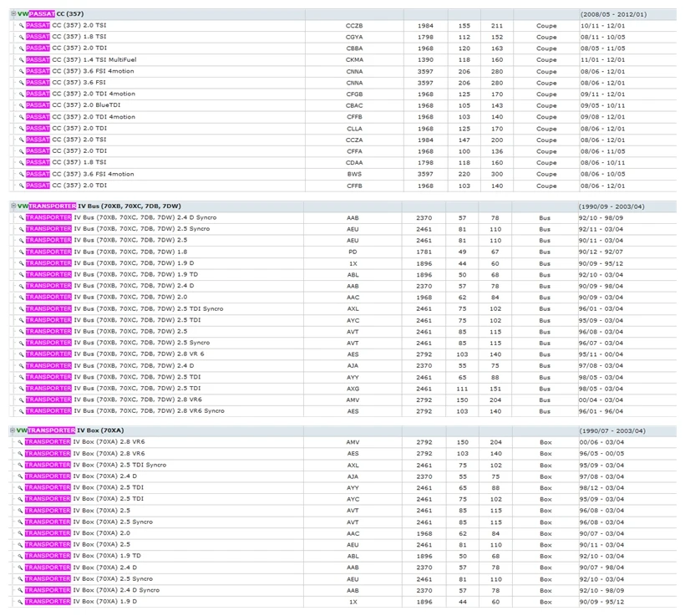Click magnifier icon for Passat CC 1.8 TSI CDAA
Image resolution: width=685 pixels, height=616 pixels.
21,162
